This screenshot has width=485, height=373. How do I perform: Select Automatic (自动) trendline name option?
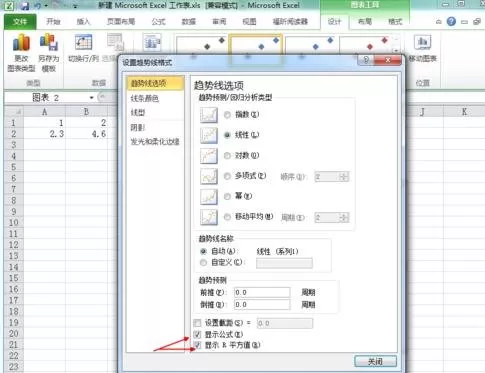click(203, 251)
